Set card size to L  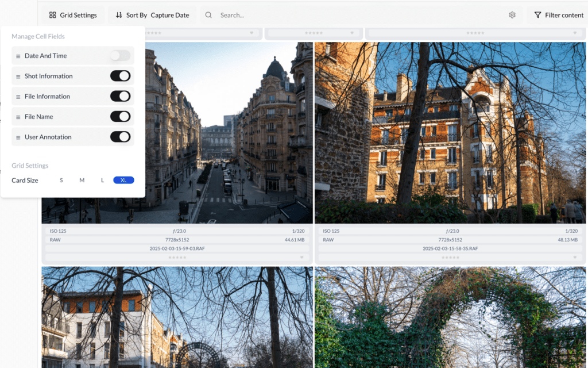click(102, 180)
